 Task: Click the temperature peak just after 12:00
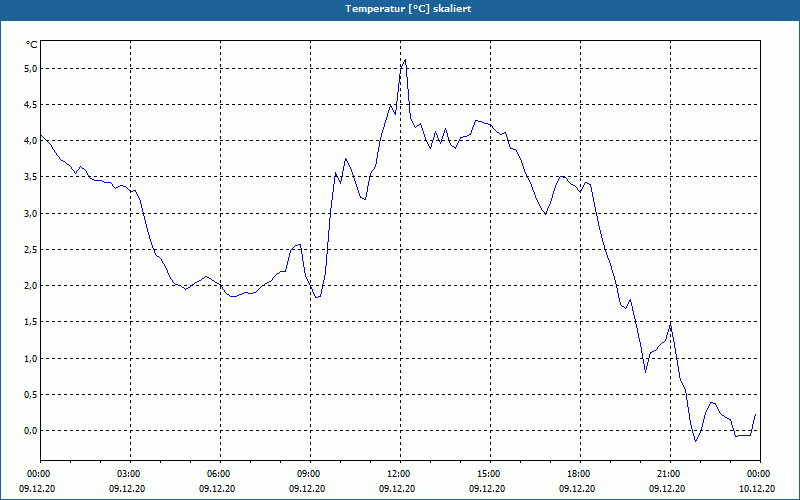click(405, 60)
